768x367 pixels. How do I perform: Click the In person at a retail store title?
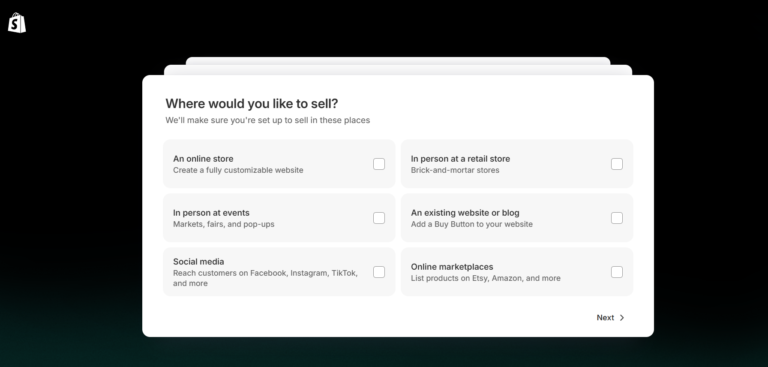[x=460, y=159]
